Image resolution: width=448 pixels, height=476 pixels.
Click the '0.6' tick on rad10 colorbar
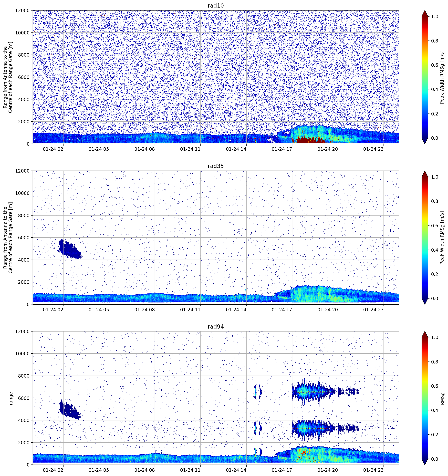[x=435, y=65]
